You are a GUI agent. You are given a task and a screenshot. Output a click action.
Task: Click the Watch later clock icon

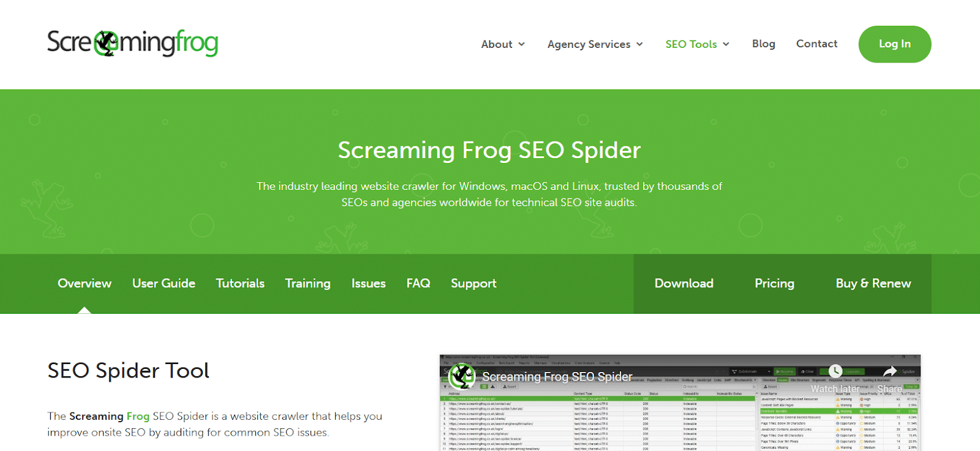pos(835,371)
